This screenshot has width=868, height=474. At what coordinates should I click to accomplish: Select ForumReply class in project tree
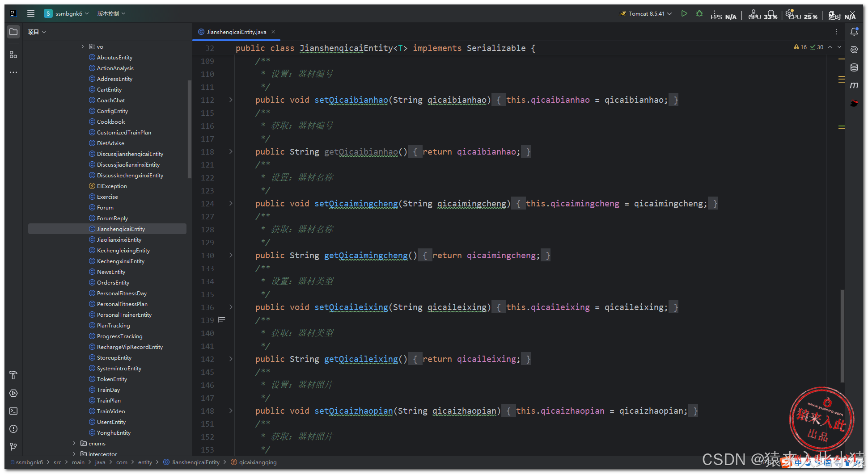pos(112,218)
